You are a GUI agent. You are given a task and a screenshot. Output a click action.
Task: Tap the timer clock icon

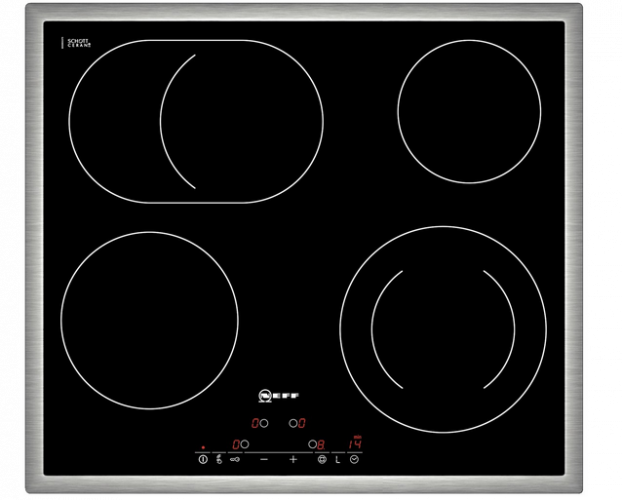(x=354, y=459)
